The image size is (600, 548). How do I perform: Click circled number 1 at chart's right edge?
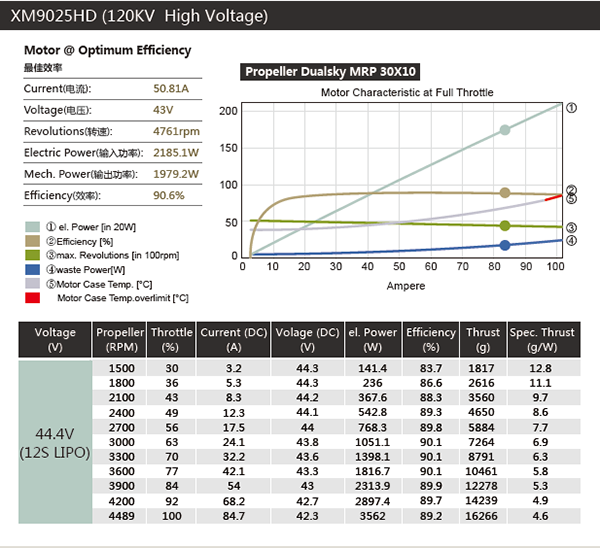tap(571, 106)
